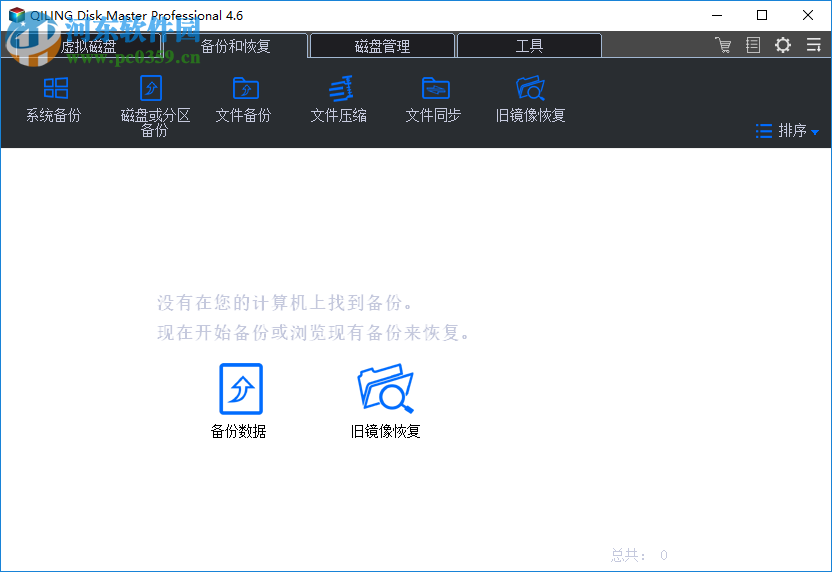Start File Backup (文件备份)

coord(244,100)
